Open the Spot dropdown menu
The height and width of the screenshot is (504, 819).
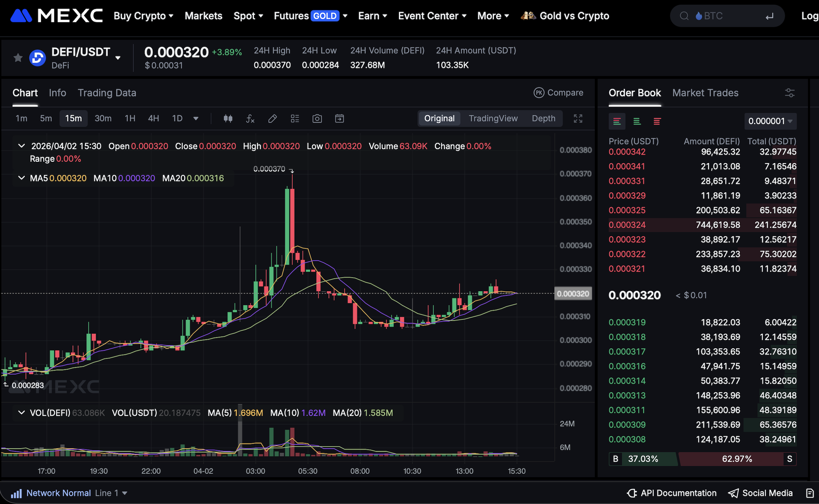point(248,16)
